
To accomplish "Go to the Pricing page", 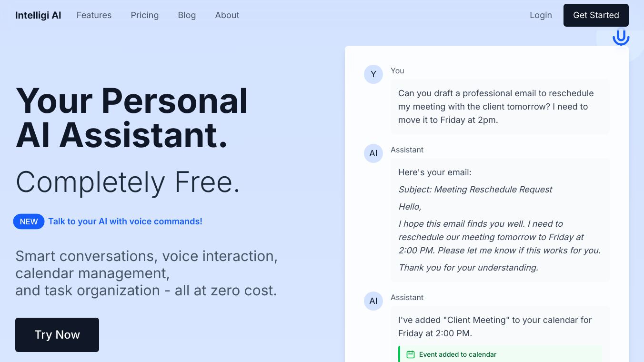I will click(145, 15).
